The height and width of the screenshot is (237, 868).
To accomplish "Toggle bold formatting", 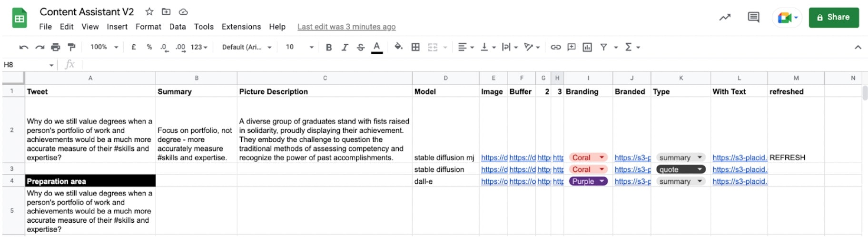I will (x=328, y=47).
